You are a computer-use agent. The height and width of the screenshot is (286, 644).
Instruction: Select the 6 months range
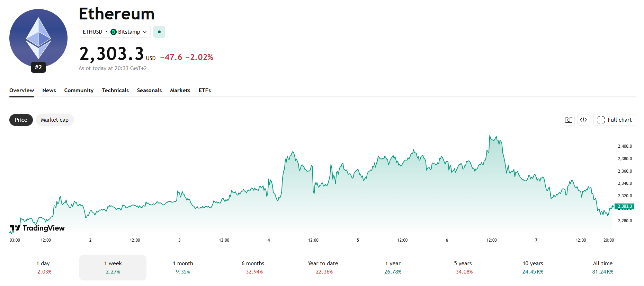(x=253, y=268)
